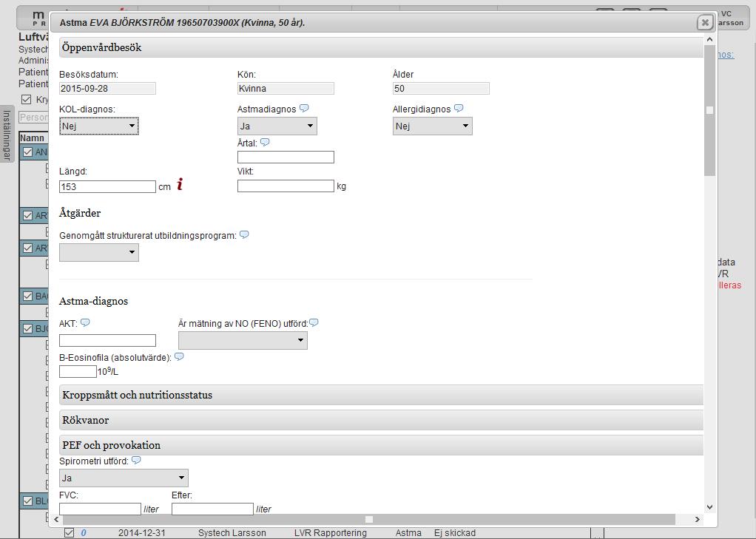The image size is (756, 539).
Task: Click the horizontal scrollbar left arrow
Action: coord(56,519)
